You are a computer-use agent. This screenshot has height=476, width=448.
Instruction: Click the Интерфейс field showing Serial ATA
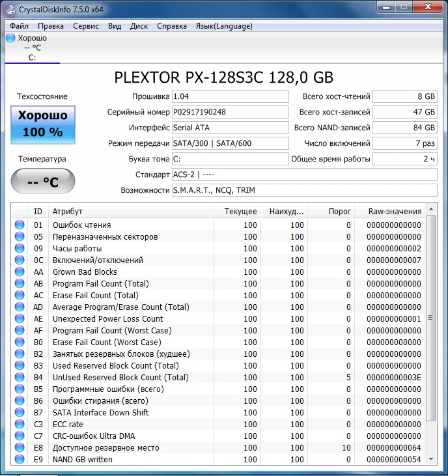tap(230, 128)
